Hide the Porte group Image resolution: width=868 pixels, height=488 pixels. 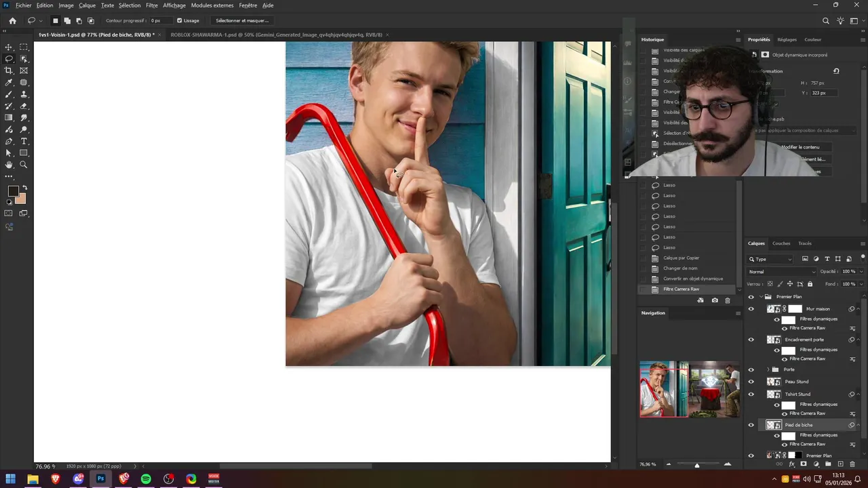click(x=751, y=370)
